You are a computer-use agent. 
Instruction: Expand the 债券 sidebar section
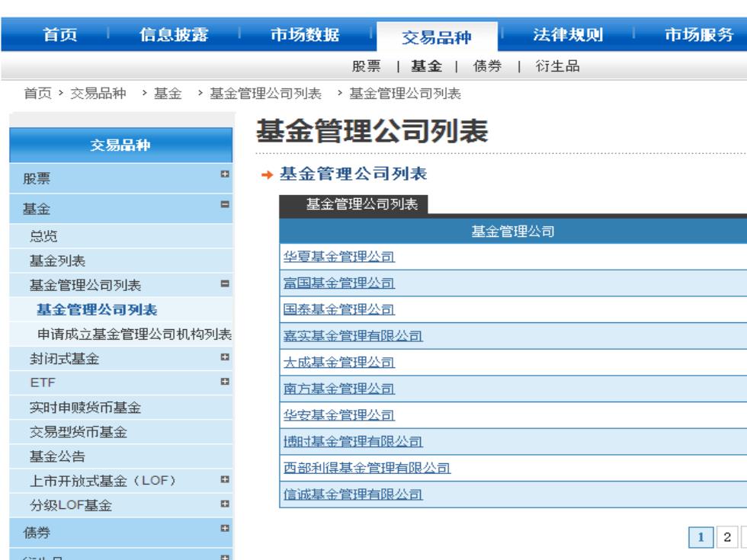[225, 528]
